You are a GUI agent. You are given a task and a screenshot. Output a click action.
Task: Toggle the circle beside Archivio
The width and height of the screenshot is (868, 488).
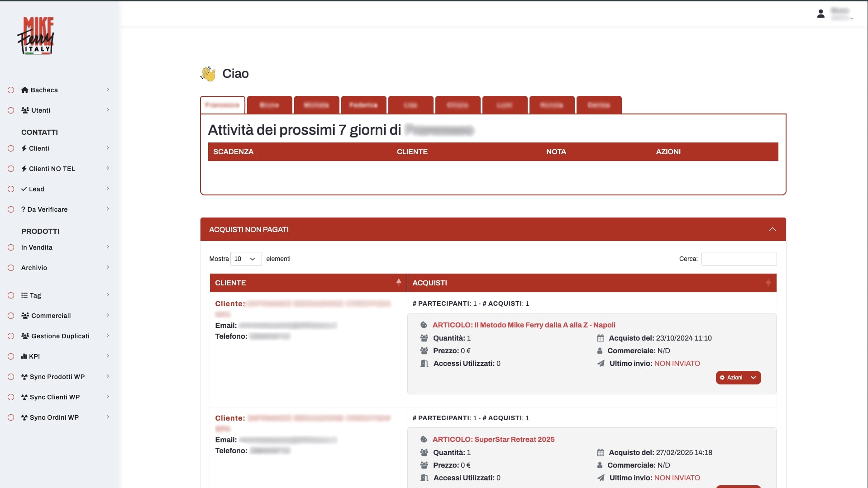pyautogui.click(x=10, y=267)
